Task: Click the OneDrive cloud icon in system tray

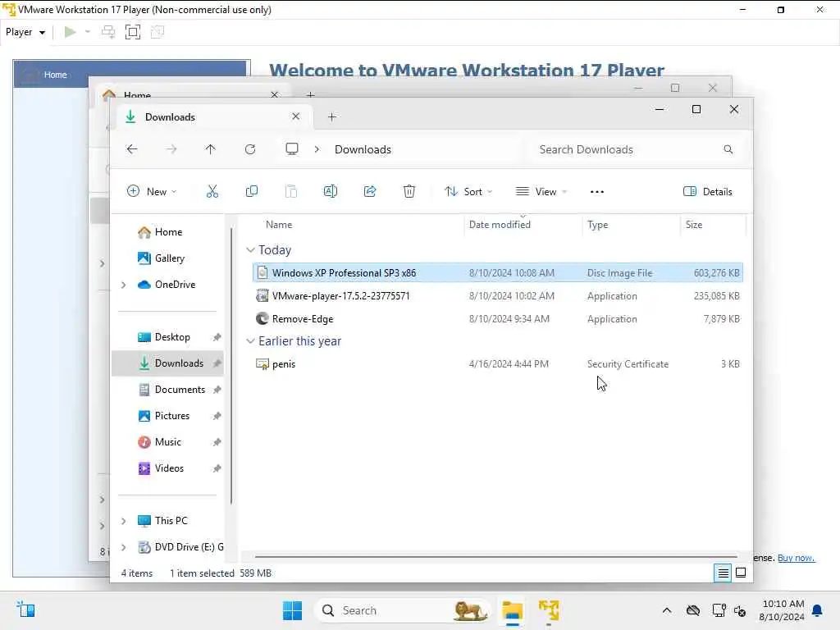Action: [x=693, y=610]
